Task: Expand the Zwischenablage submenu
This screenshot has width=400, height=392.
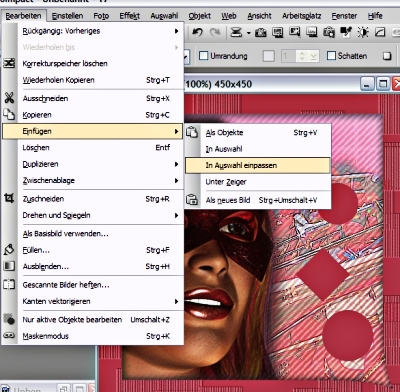Action: [176, 180]
